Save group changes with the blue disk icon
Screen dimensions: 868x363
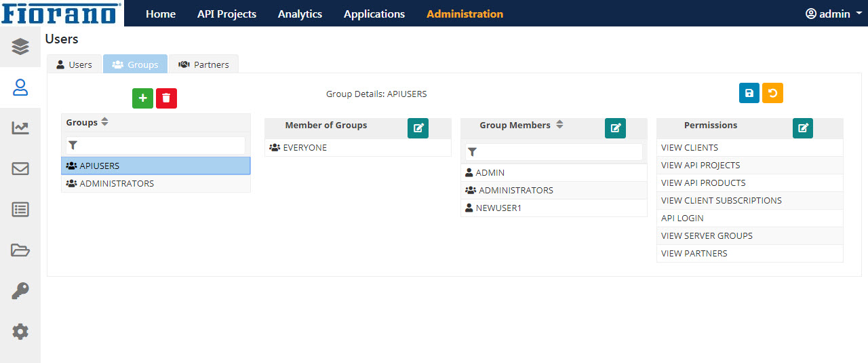coord(749,93)
